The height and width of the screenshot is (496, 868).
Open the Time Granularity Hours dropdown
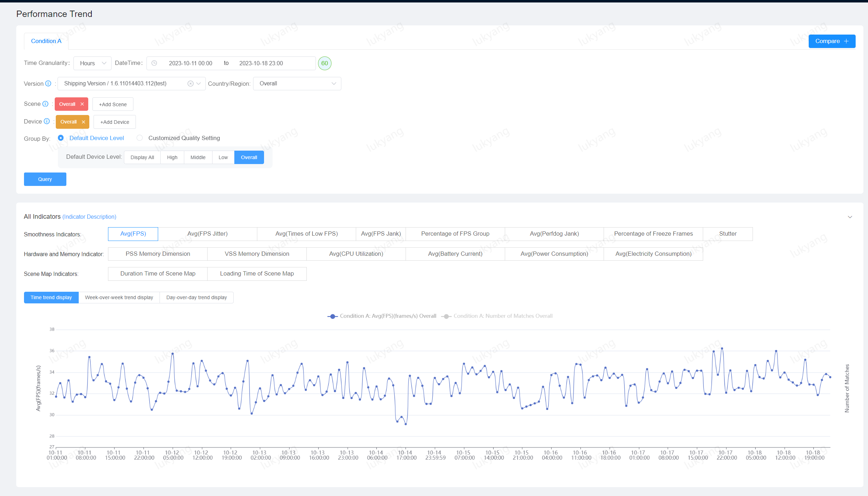tap(92, 63)
